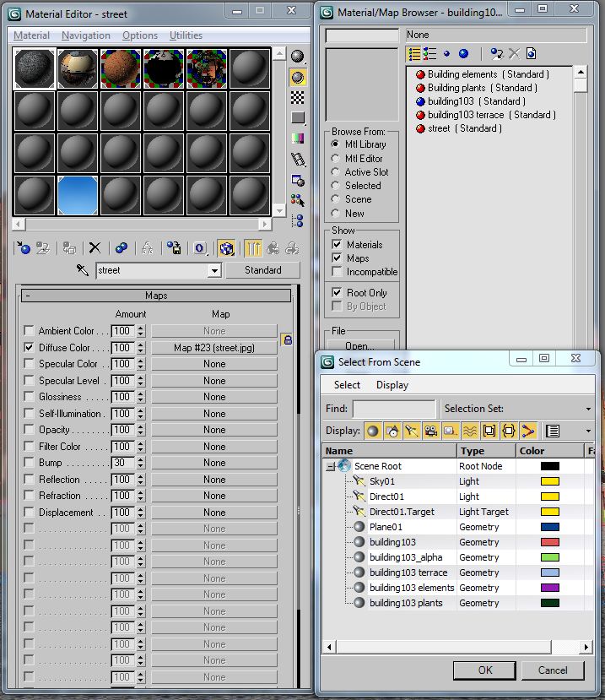The width and height of the screenshot is (605, 700).
Task: Click OK in Select From Scene
Action: coord(484,670)
